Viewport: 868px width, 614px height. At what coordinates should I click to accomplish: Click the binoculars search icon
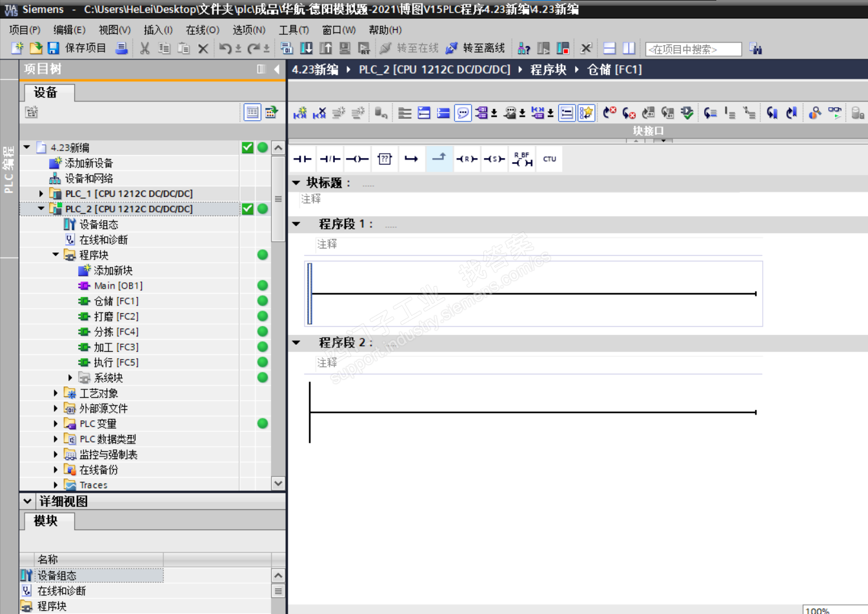(x=756, y=48)
